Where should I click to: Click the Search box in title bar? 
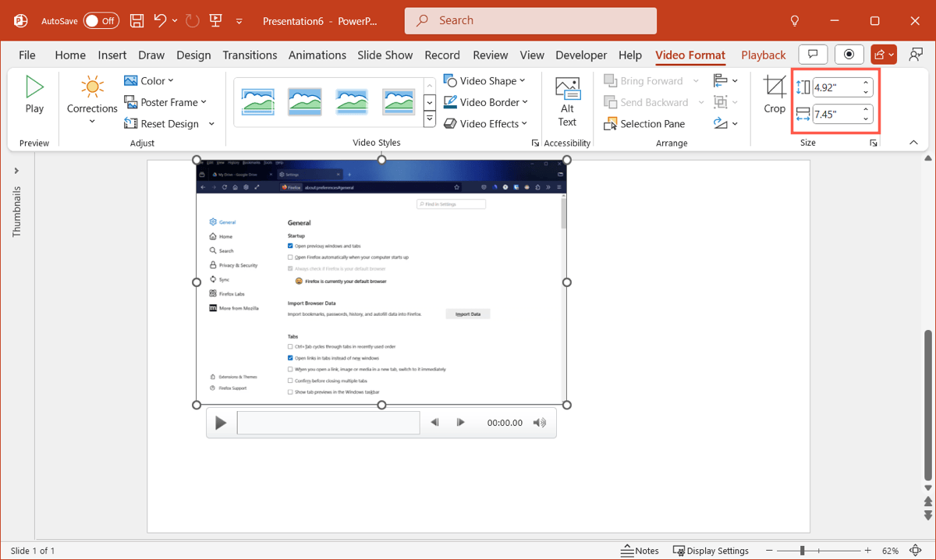530,21
